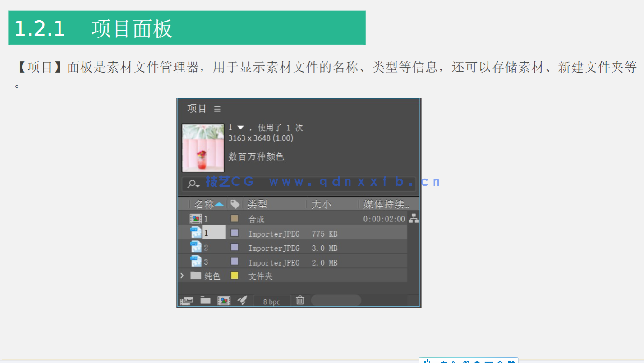Expand the 纯色 folder

pos(182,276)
